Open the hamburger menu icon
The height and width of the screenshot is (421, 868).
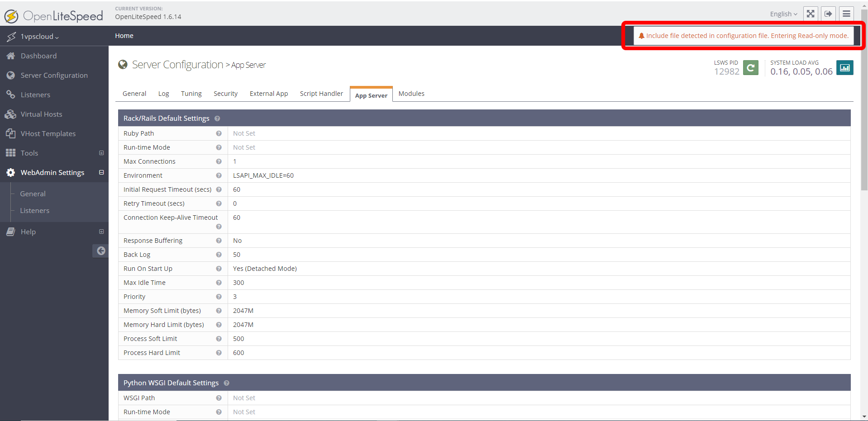(846, 14)
